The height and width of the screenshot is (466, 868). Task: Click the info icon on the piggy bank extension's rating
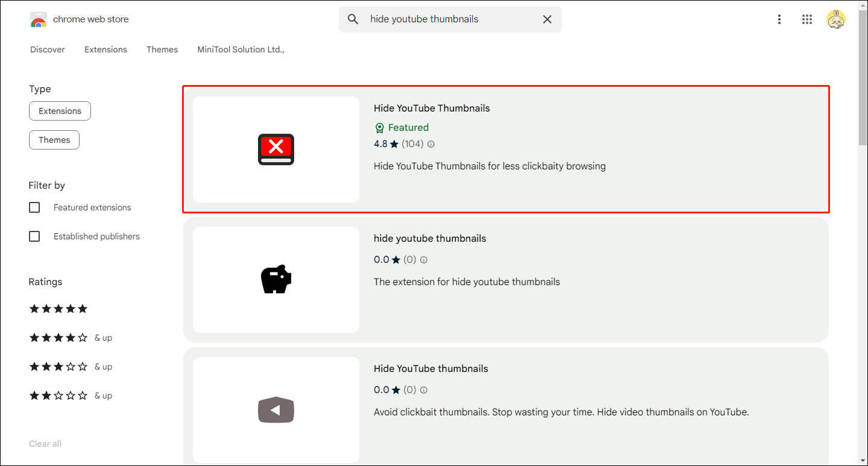(424, 260)
